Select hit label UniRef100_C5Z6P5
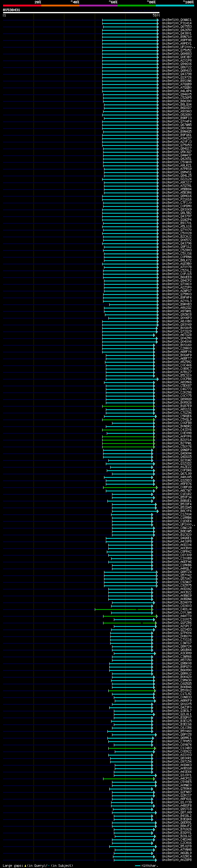This screenshot has height=868, width=197. (x=177, y=98)
